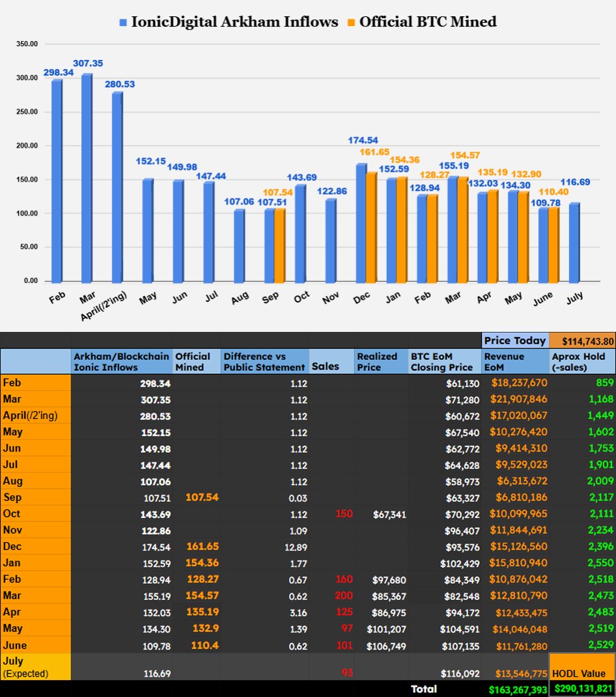Click the realized price '$97,680'
The image size is (616, 697).
tap(389, 580)
